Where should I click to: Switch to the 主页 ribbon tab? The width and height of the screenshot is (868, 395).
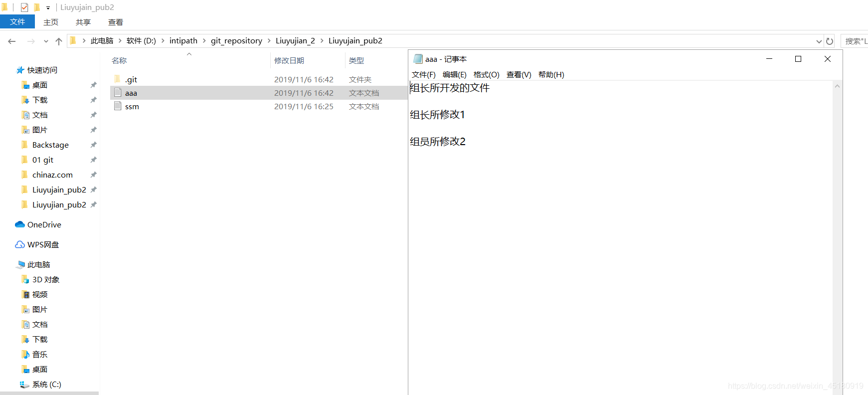point(51,22)
